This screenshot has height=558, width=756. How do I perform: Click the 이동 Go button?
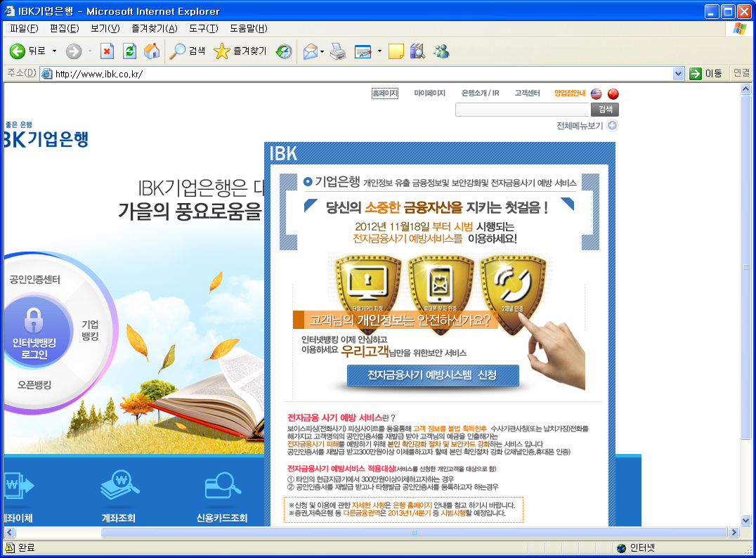click(706, 73)
